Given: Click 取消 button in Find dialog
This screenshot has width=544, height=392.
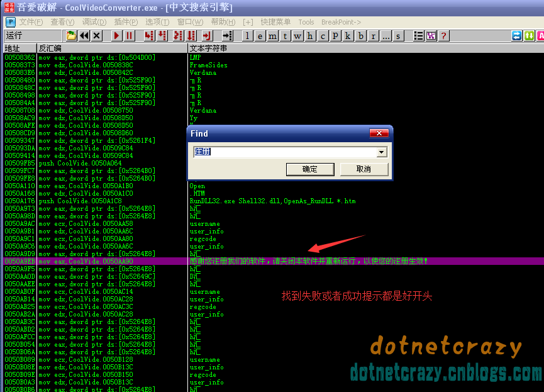Looking at the screenshot, I should [364, 169].
